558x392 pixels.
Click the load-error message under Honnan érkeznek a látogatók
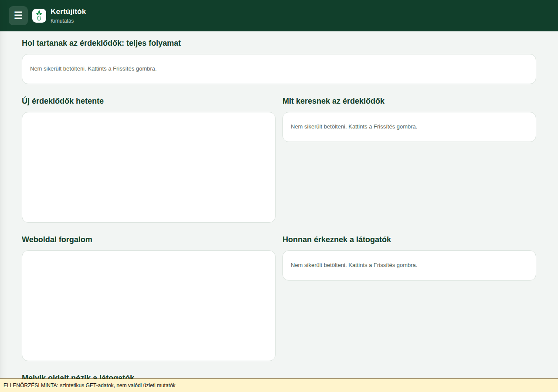[354, 265]
